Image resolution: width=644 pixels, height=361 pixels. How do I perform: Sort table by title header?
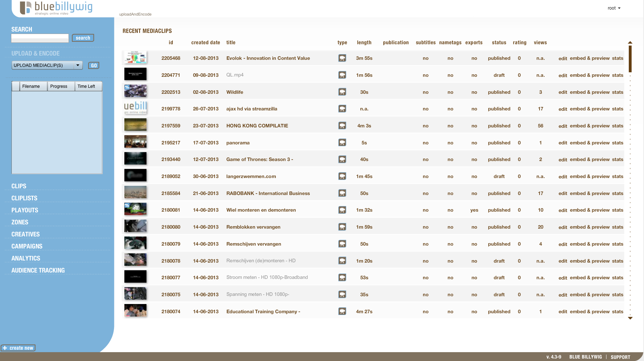pos(231,42)
